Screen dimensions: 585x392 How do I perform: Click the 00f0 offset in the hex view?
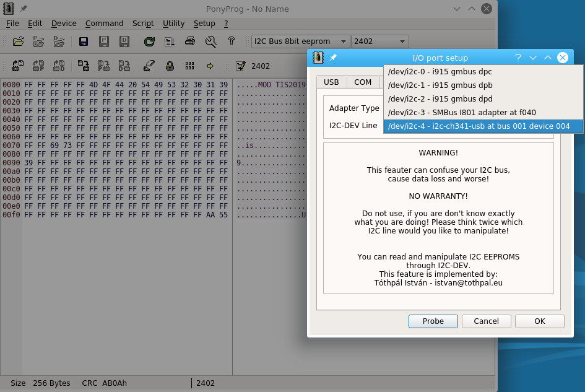click(x=11, y=215)
